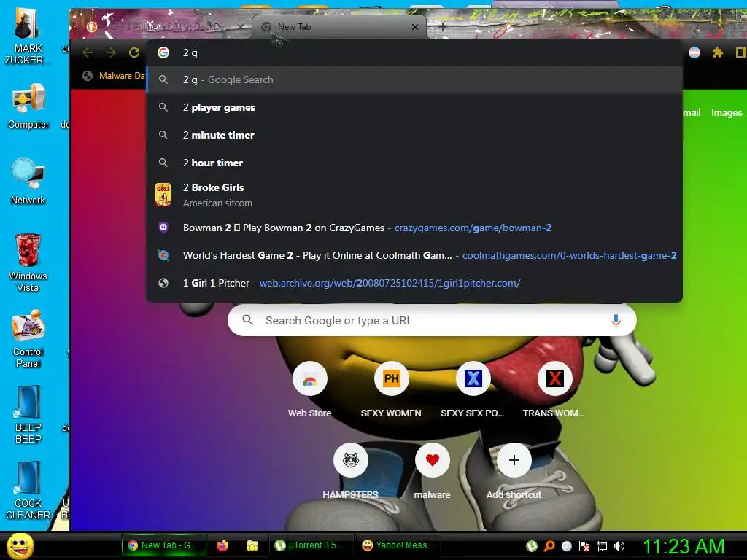
Task: Open the HAMPSTERS shortcut tile
Action: [351, 472]
